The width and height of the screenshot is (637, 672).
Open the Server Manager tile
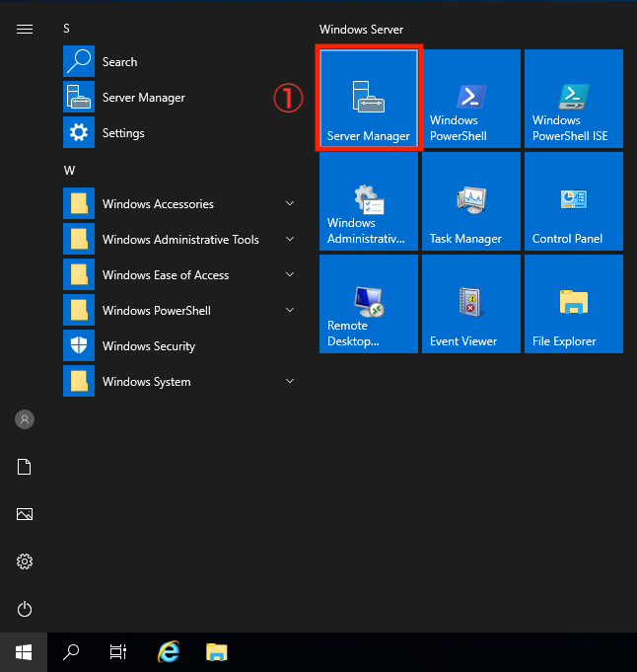369,98
